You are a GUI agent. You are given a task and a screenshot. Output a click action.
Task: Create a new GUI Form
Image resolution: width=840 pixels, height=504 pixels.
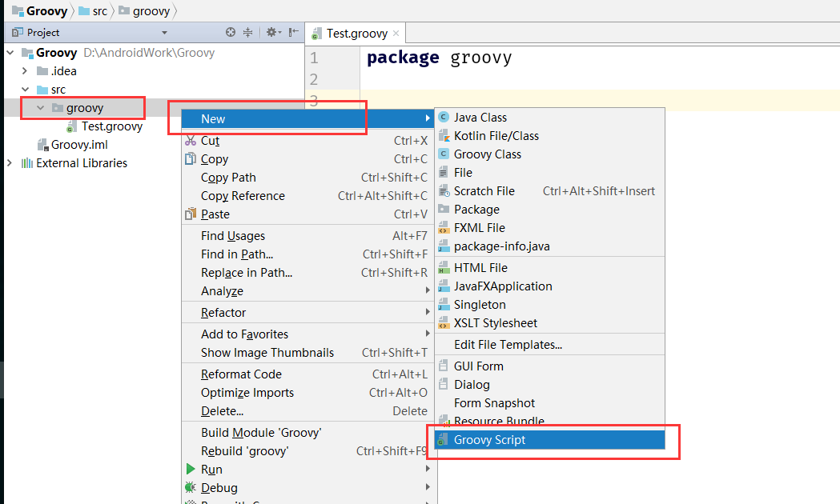click(x=549, y=366)
